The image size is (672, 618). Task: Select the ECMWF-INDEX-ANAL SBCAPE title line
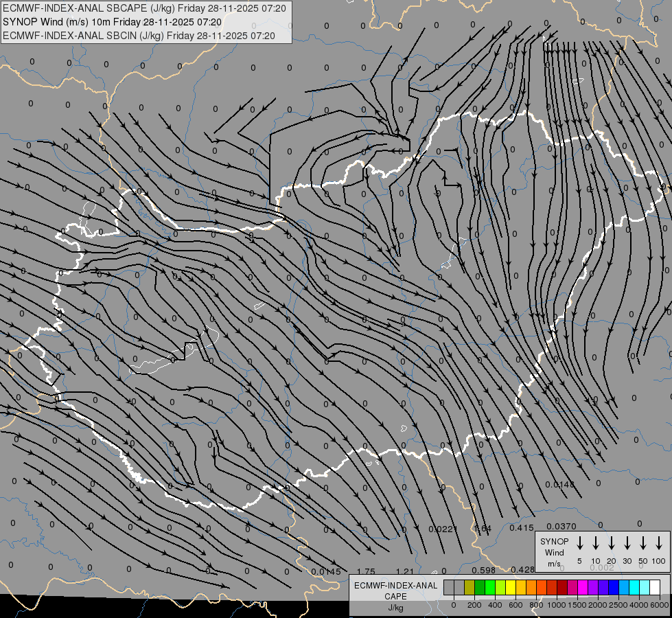pos(139,8)
